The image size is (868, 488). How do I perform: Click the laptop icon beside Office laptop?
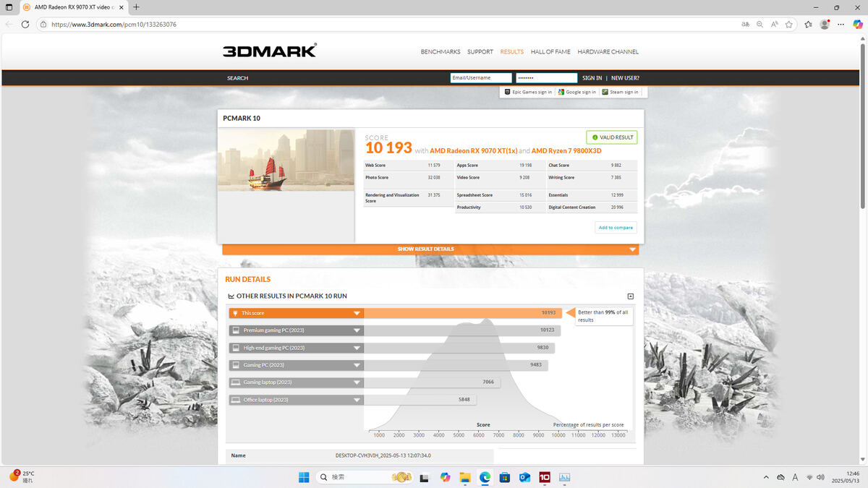coord(235,400)
